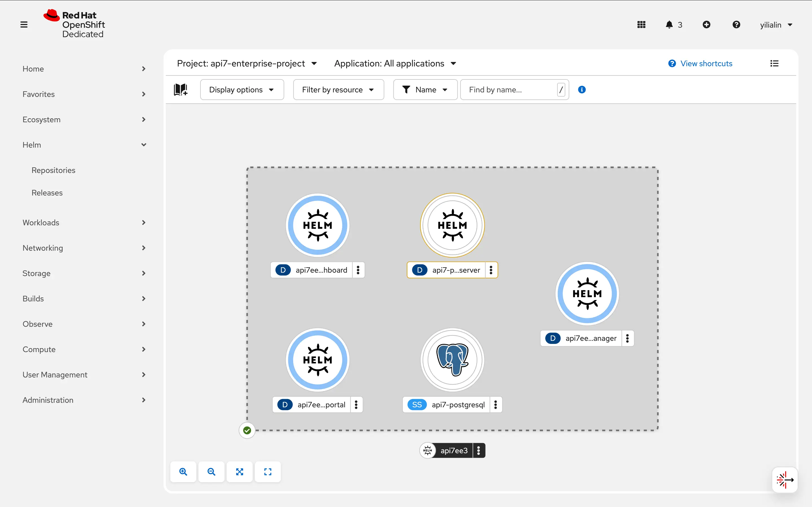Click the zoom in icon
Screen dimensions: 812x507
(183, 472)
